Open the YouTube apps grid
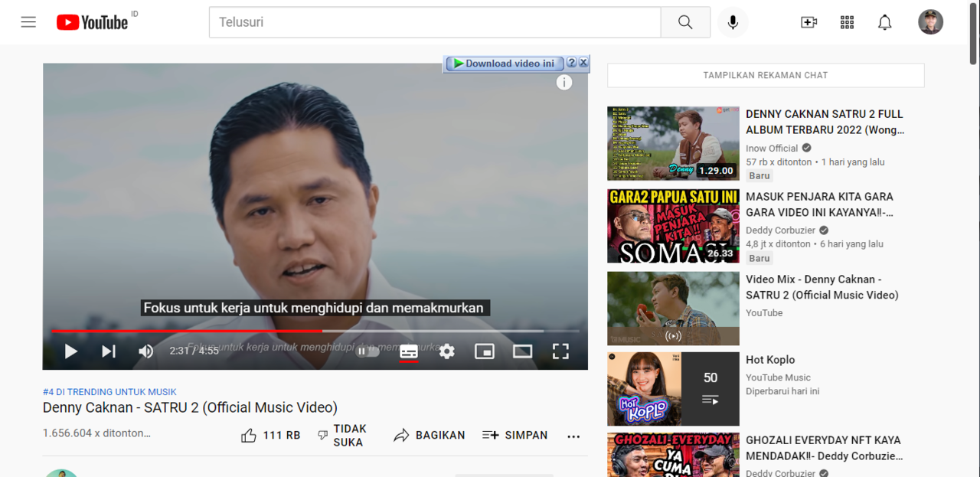The width and height of the screenshot is (980, 477). (847, 22)
